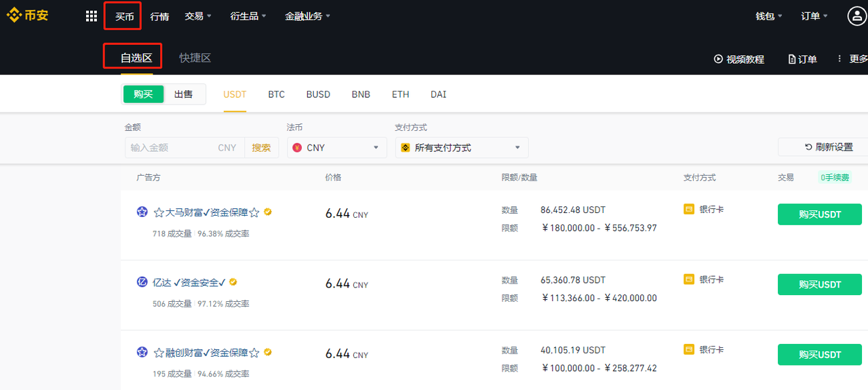Open the 更多 three-dot menu
Screen dimensions: 868x390
840,59
